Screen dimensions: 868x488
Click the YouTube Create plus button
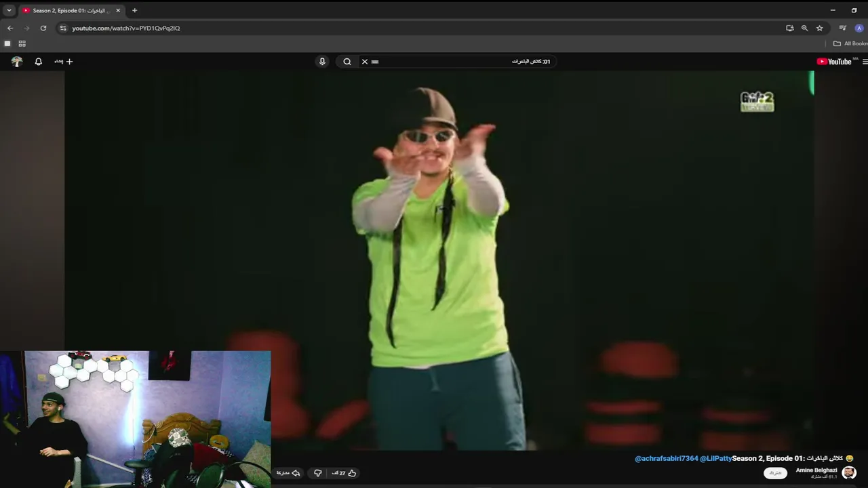tap(64, 62)
